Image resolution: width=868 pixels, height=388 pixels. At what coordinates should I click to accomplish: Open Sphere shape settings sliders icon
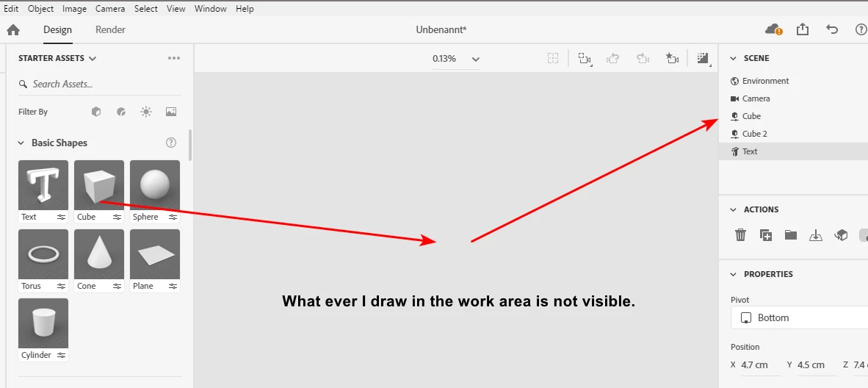173,218
